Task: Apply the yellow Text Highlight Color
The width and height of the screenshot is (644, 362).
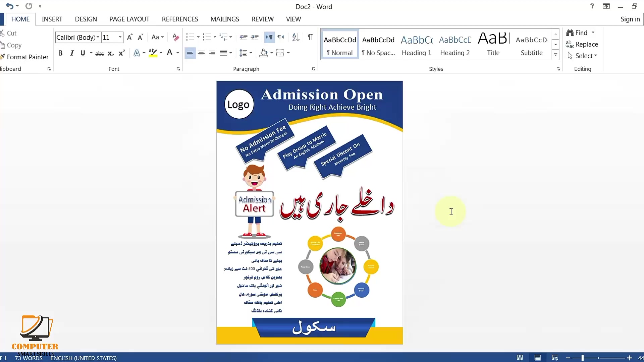Action: pyautogui.click(x=153, y=53)
